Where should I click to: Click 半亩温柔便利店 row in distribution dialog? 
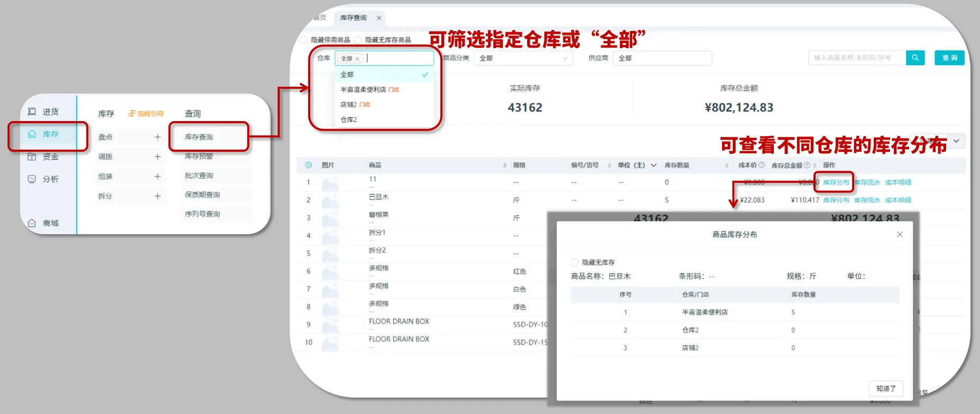point(735,312)
